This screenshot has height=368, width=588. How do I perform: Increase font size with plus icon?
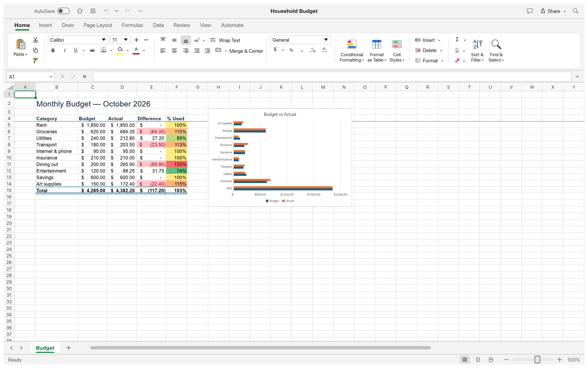tap(136, 40)
